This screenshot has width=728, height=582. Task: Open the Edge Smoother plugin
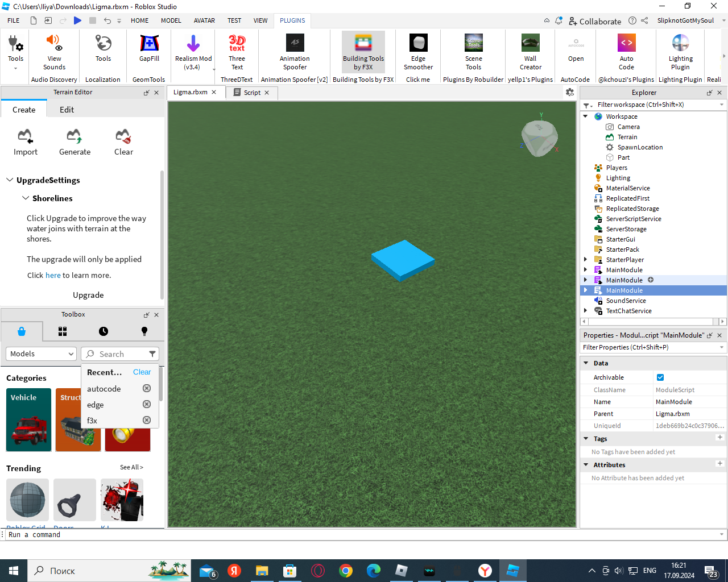418,52
